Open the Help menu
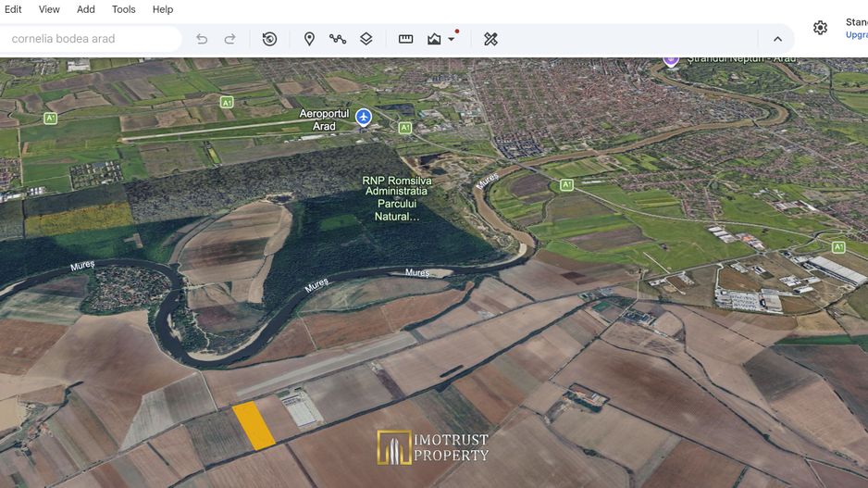Screen dimensions: 868x488 (163, 9)
